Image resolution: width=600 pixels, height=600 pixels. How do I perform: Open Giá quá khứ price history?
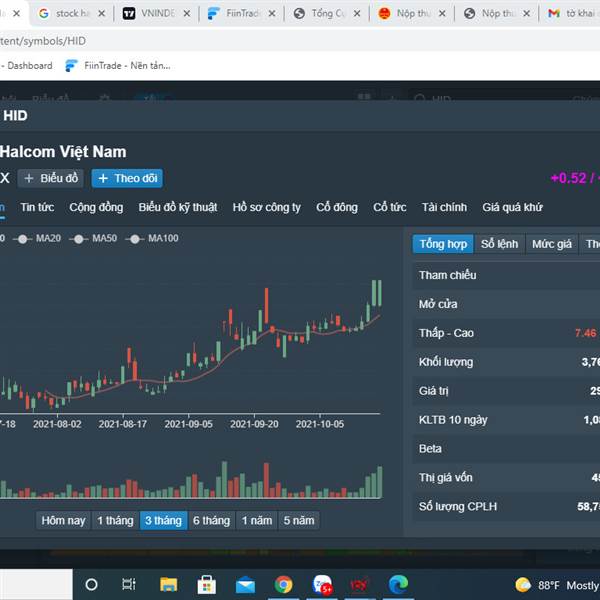point(512,207)
